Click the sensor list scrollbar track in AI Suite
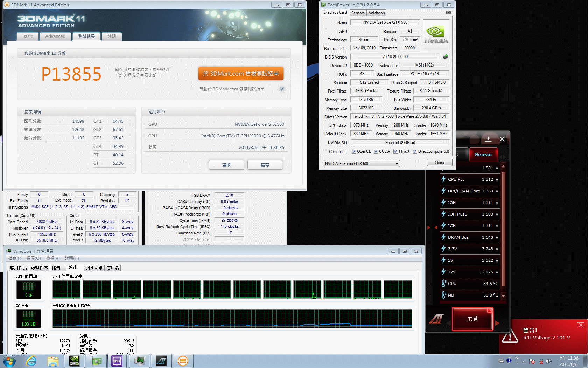Image resolution: width=588 pixels, height=368 pixels. (503, 231)
